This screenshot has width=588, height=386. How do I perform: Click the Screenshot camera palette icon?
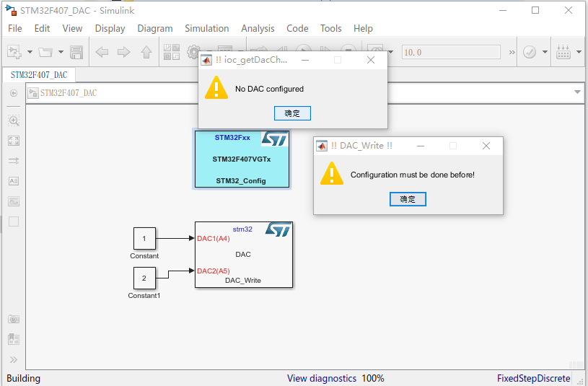[x=14, y=319]
